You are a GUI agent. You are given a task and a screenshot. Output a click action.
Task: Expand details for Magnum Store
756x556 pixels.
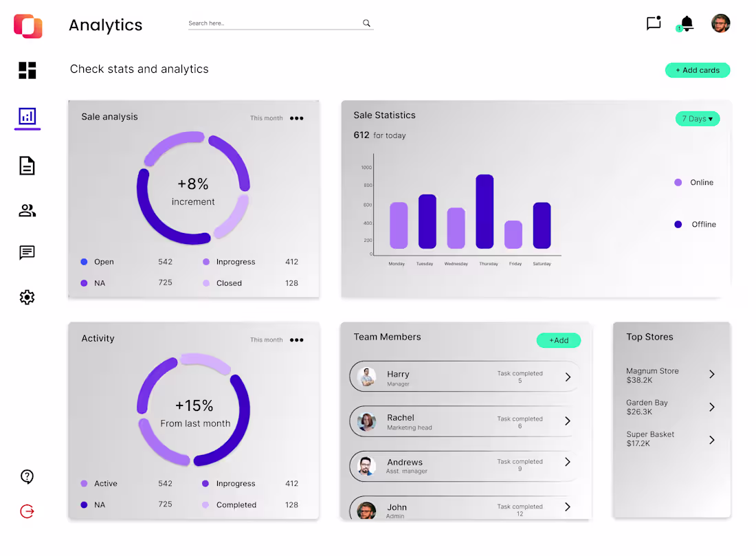point(711,374)
